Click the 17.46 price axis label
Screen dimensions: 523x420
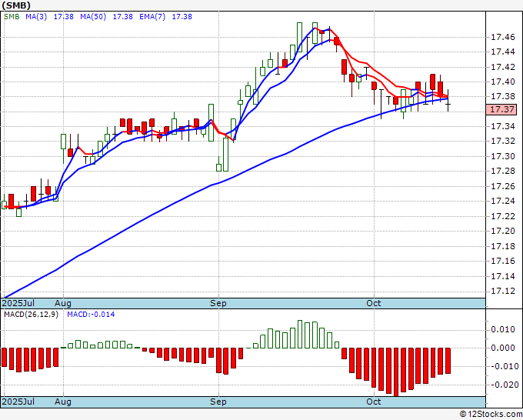pyautogui.click(x=503, y=37)
